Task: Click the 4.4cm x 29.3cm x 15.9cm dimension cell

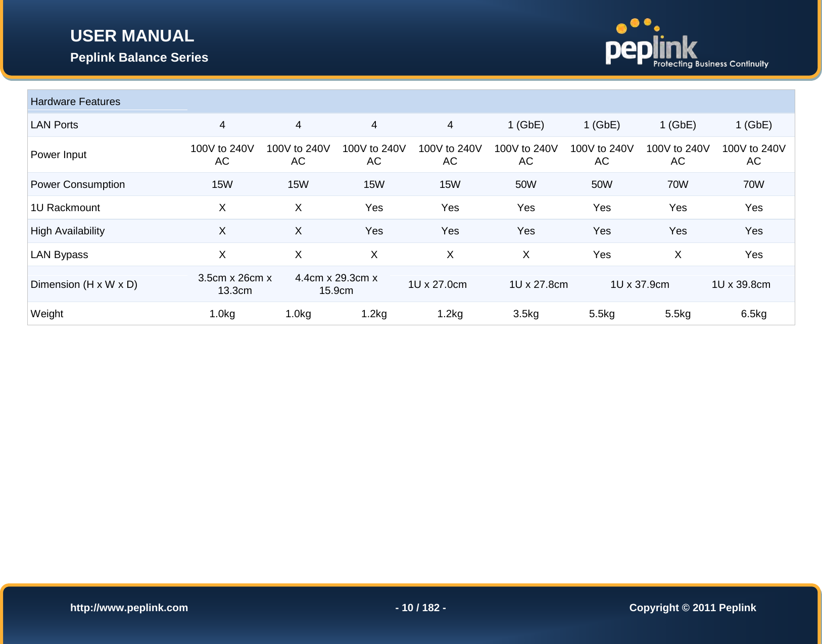Action: click(336, 284)
